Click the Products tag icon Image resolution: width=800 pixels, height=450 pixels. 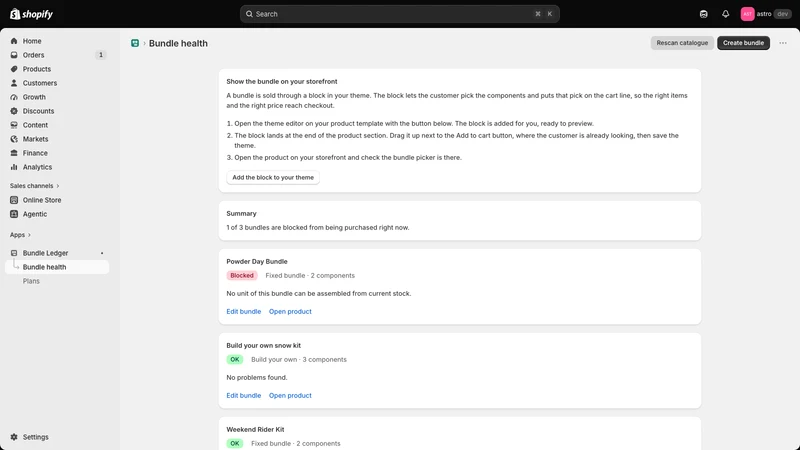tap(14, 69)
